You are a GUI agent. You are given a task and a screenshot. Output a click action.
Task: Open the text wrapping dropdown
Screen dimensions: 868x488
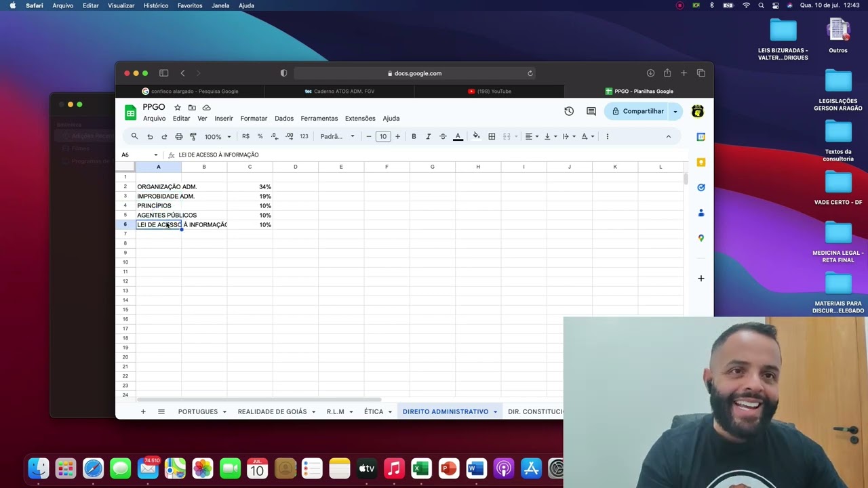point(568,136)
